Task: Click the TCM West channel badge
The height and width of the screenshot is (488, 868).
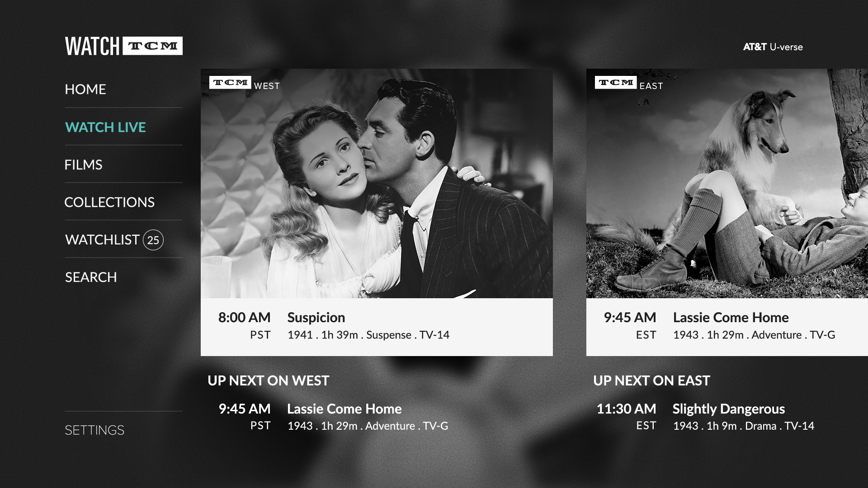Action: tap(244, 83)
